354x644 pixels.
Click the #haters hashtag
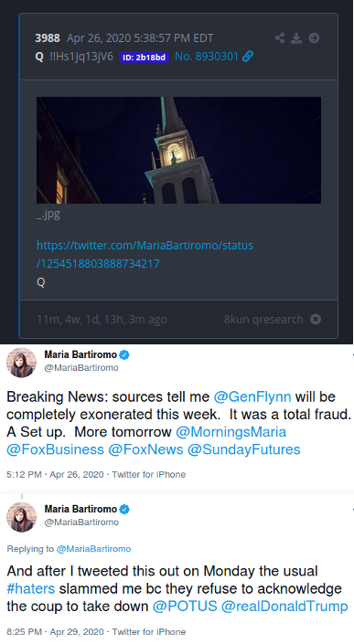31,588
